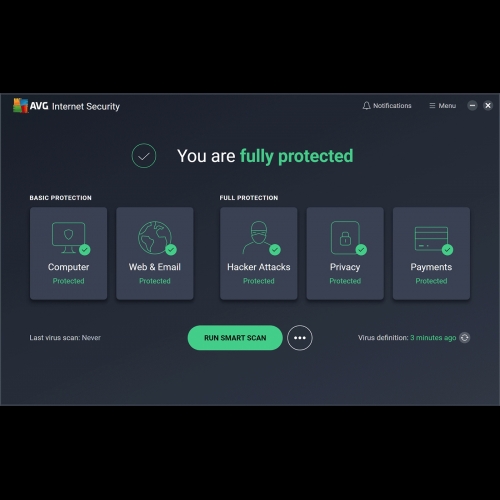500x500 pixels.
Task: Minimize the AVG Internet Security window
Action: point(472,106)
